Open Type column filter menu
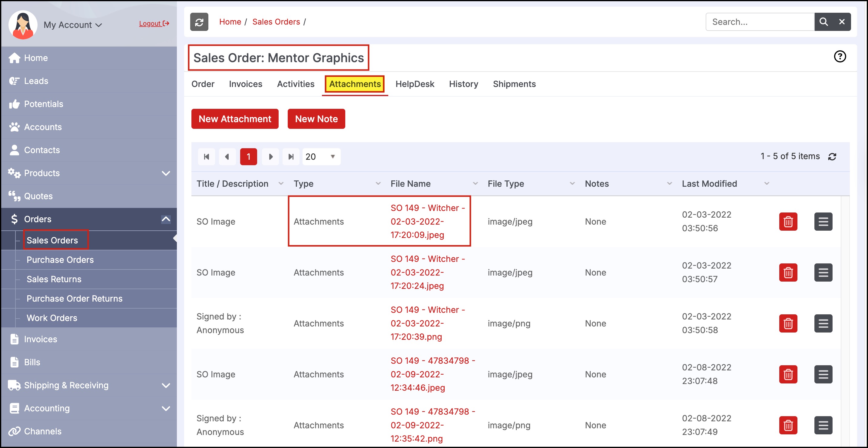 coord(378,183)
